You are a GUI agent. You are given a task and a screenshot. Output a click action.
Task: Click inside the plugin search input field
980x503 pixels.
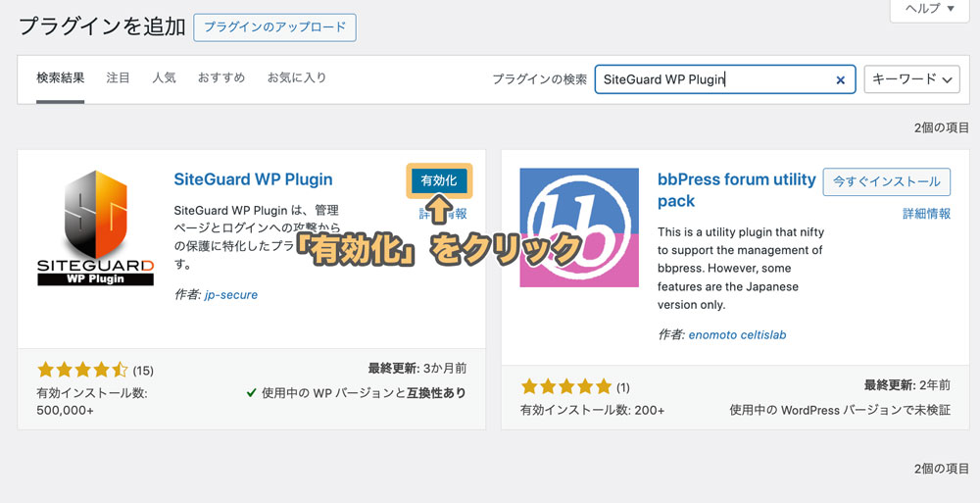pyautogui.click(x=710, y=80)
